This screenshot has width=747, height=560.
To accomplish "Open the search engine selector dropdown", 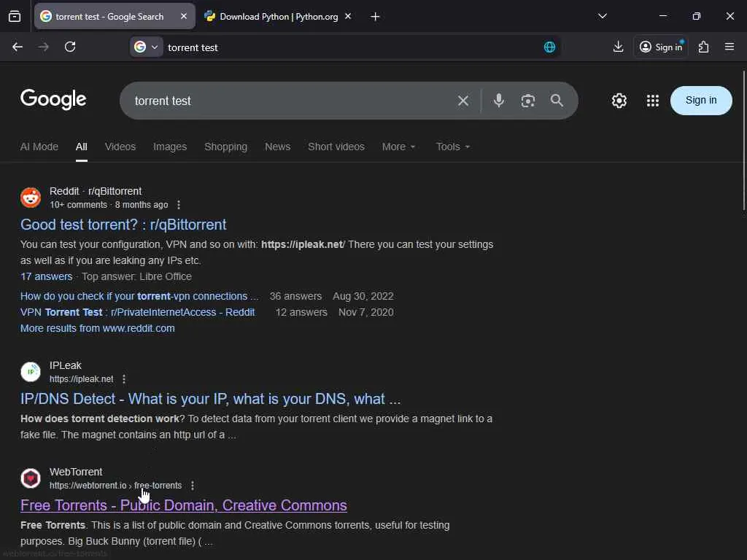I will [x=146, y=47].
